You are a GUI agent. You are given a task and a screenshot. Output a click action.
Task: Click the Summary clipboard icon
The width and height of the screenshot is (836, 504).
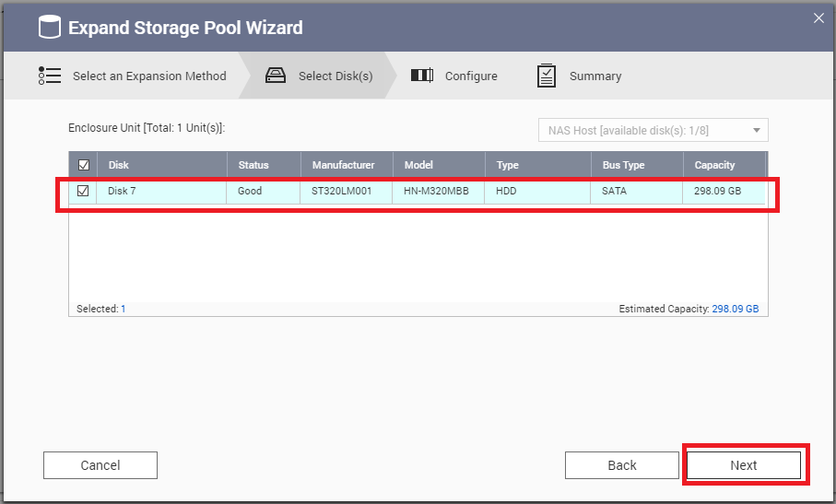click(547, 76)
